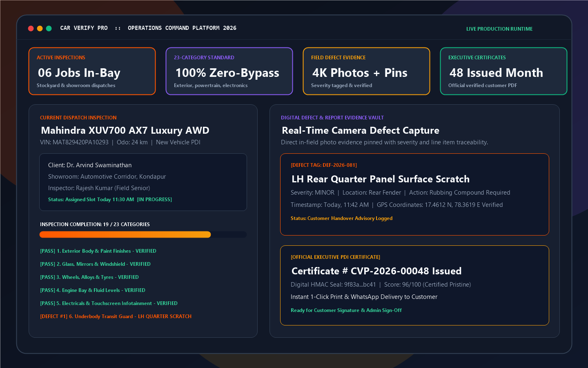588x368 pixels.
Task: Click Digital Defect & Report Evidence Vault label
Action: (x=332, y=118)
